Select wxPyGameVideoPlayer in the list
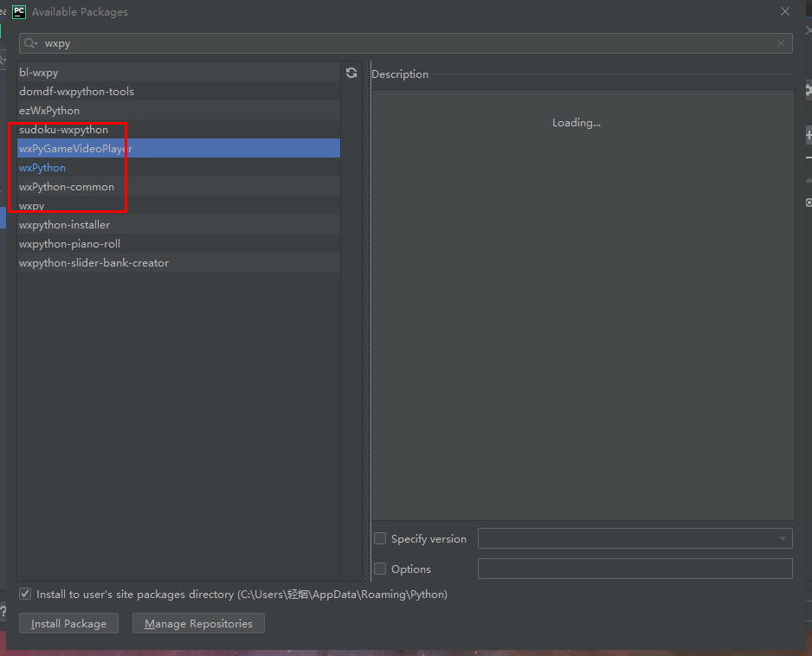 (x=75, y=149)
